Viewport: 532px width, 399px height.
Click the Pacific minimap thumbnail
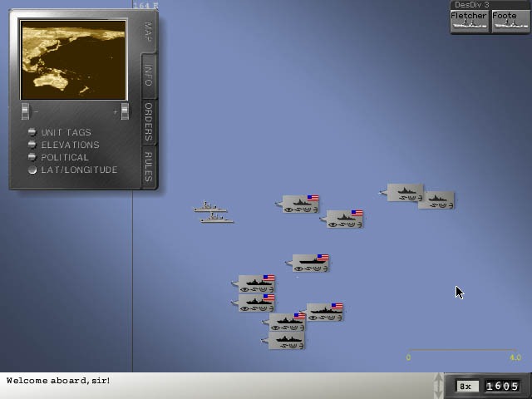point(73,61)
